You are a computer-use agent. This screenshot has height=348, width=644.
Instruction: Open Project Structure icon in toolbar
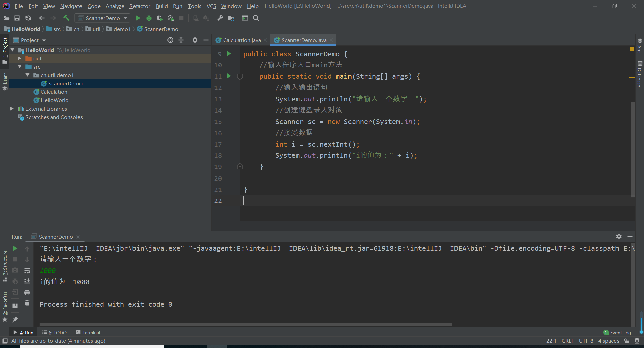pyautogui.click(x=231, y=18)
